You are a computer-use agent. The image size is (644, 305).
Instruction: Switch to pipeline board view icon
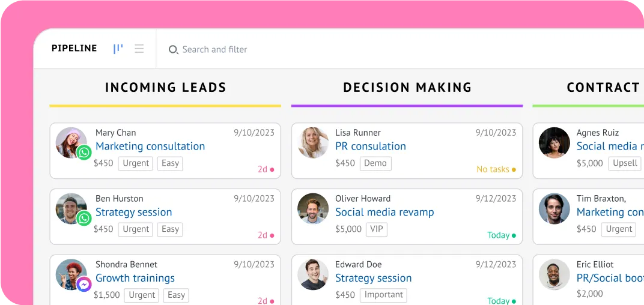pos(118,49)
